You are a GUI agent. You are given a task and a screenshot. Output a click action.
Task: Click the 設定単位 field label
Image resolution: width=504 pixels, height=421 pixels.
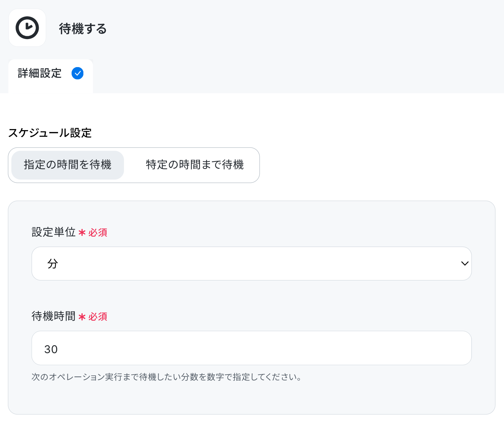click(53, 232)
